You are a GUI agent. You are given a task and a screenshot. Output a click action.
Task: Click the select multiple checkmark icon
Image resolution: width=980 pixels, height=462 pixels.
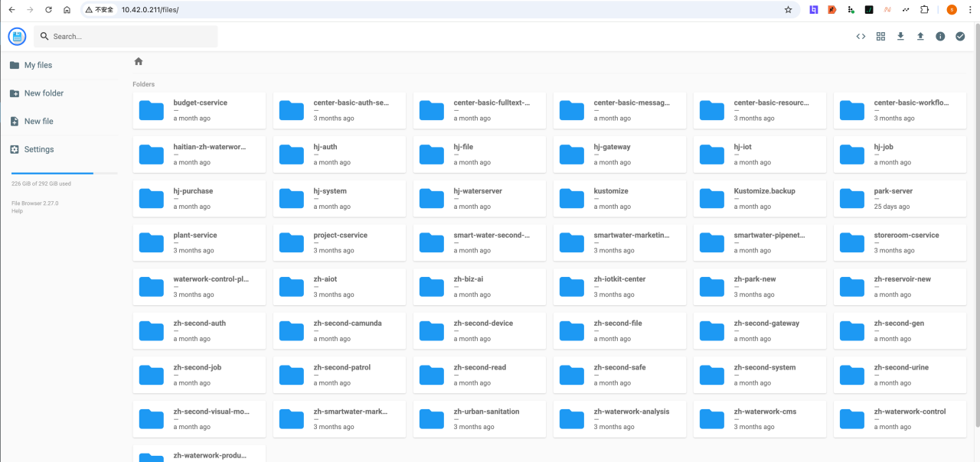click(960, 37)
